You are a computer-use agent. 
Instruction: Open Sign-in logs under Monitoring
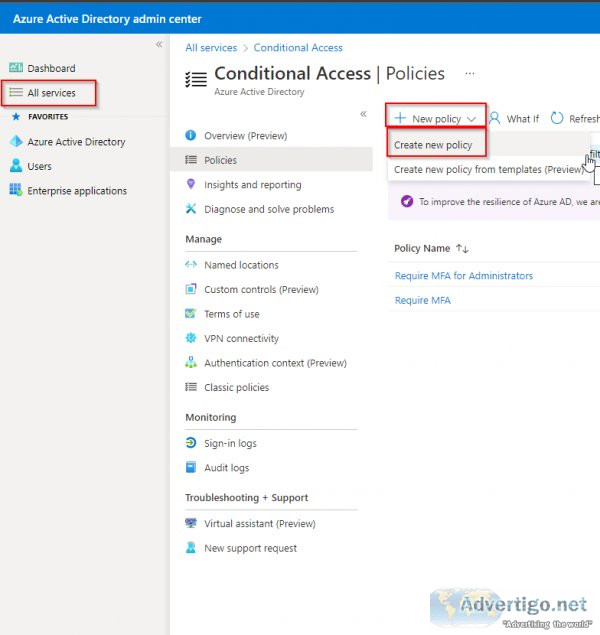[230, 443]
